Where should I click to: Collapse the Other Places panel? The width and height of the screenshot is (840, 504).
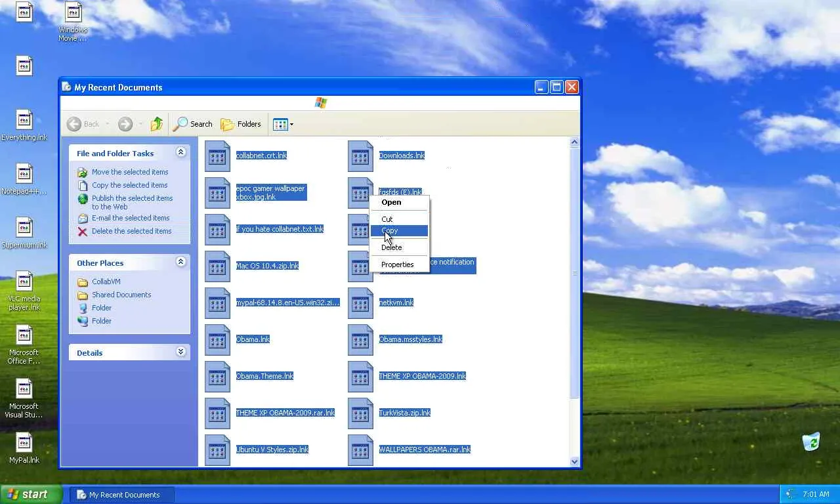tap(180, 262)
